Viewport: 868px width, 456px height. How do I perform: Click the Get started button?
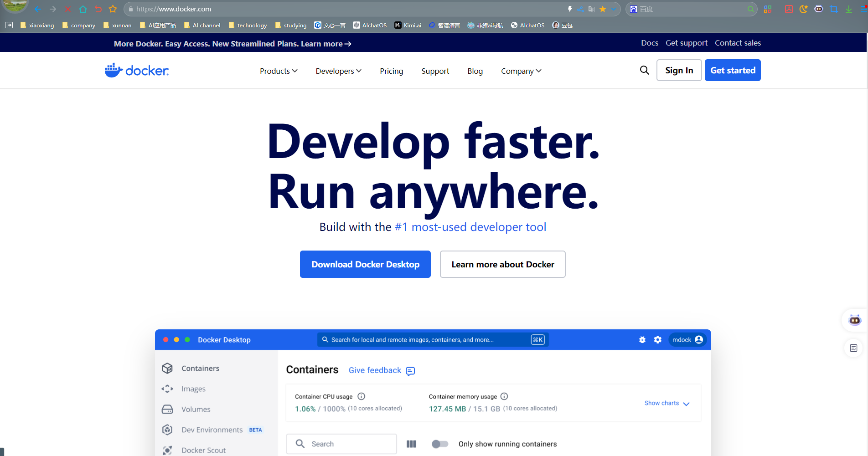(733, 70)
